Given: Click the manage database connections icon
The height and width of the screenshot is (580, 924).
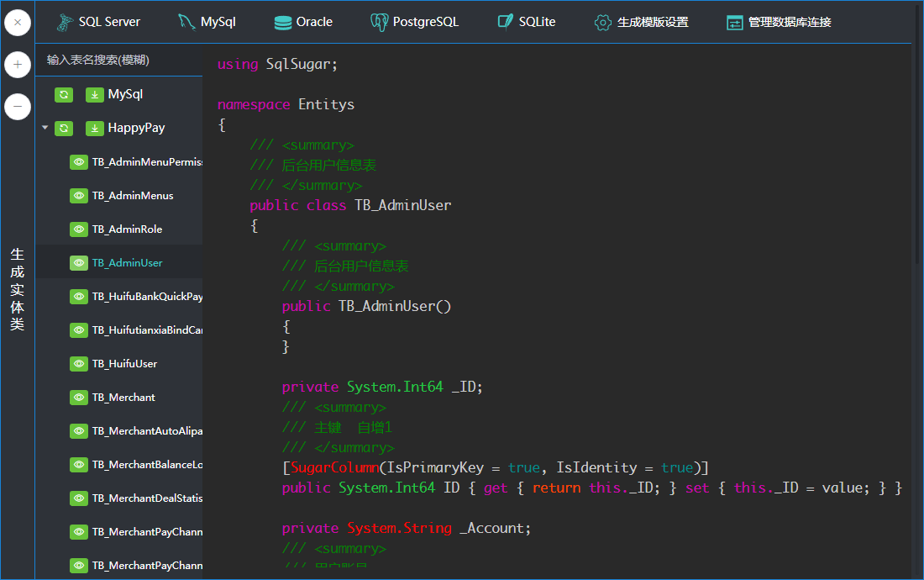Looking at the screenshot, I should (x=735, y=23).
